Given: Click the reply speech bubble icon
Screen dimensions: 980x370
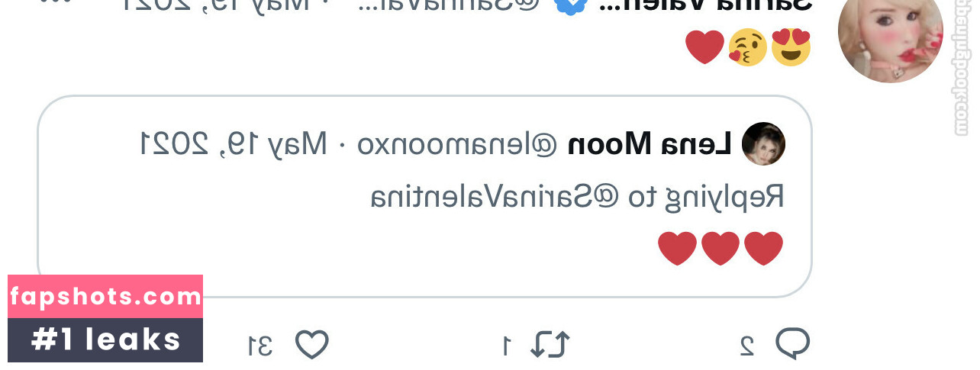Looking at the screenshot, I should pyautogui.click(x=793, y=344).
